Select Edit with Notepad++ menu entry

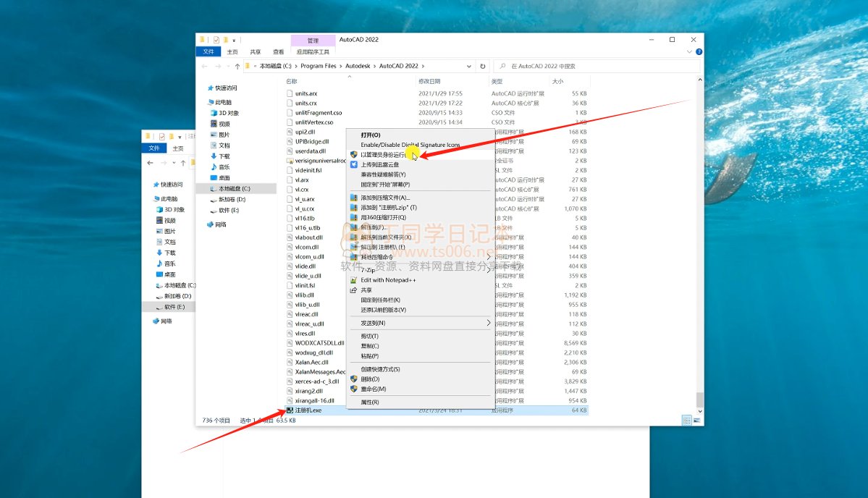point(387,280)
